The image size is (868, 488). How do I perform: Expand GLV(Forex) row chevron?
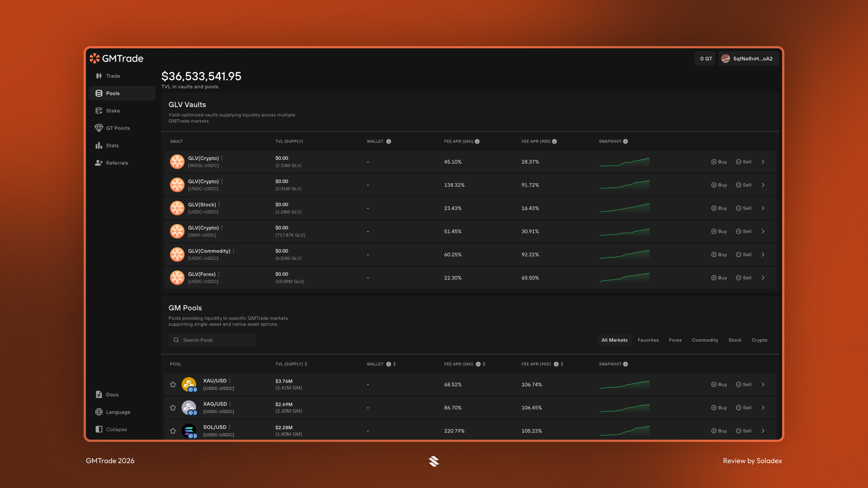[x=763, y=278]
